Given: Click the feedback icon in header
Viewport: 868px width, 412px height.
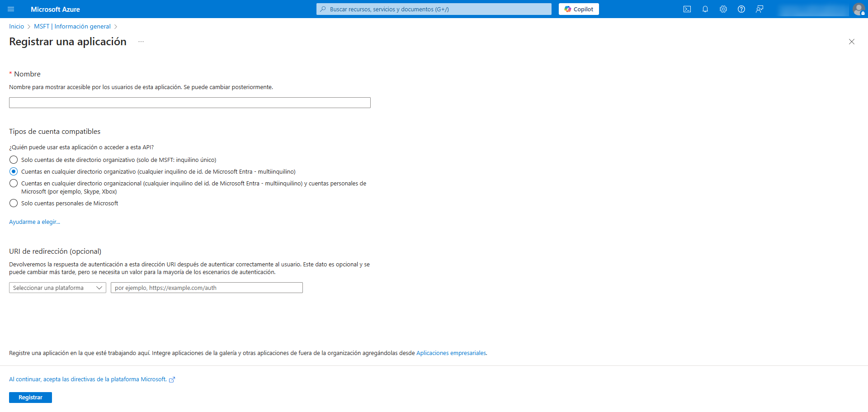Looking at the screenshot, I should pos(759,9).
